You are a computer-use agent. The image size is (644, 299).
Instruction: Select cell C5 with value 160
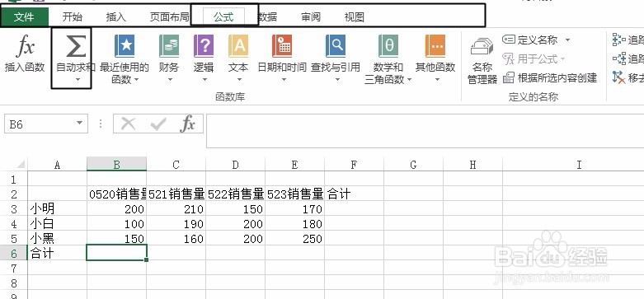tap(176, 238)
